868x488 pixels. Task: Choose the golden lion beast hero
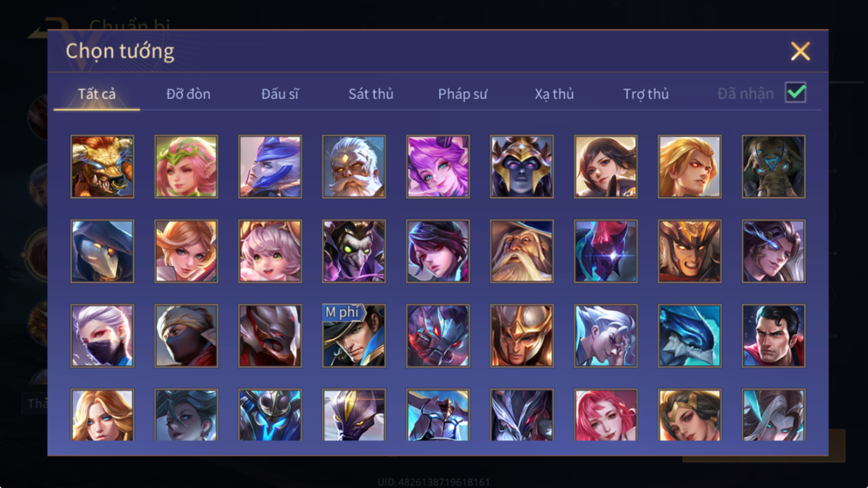coord(102,167)
